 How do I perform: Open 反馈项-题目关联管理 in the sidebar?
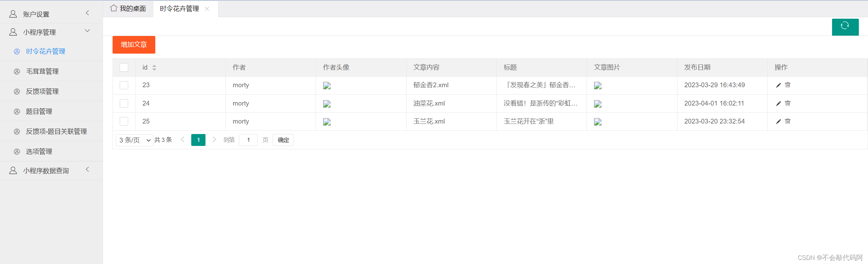[x=51, y=131]
